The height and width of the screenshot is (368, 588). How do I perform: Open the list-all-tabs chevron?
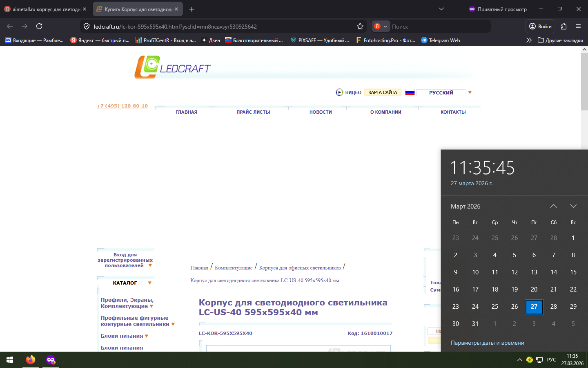coord(441,9)
